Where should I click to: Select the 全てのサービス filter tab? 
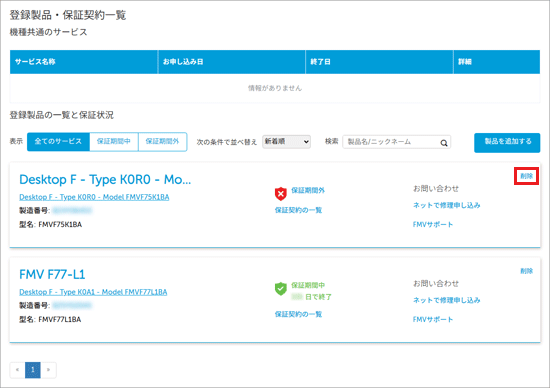click(58, 141)
